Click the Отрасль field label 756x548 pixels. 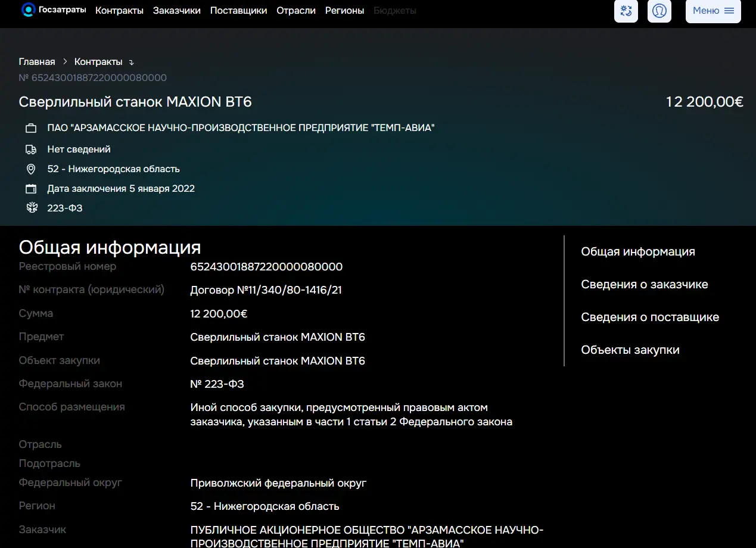40,444
